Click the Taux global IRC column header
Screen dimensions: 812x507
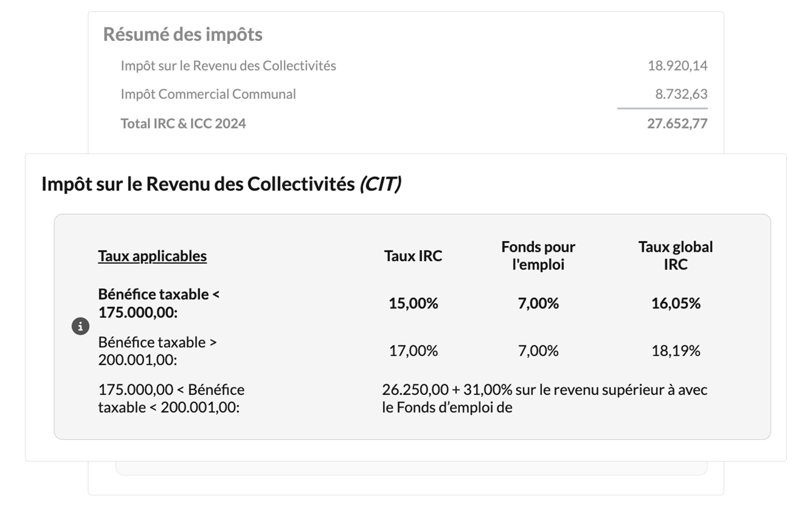point(675,255)
